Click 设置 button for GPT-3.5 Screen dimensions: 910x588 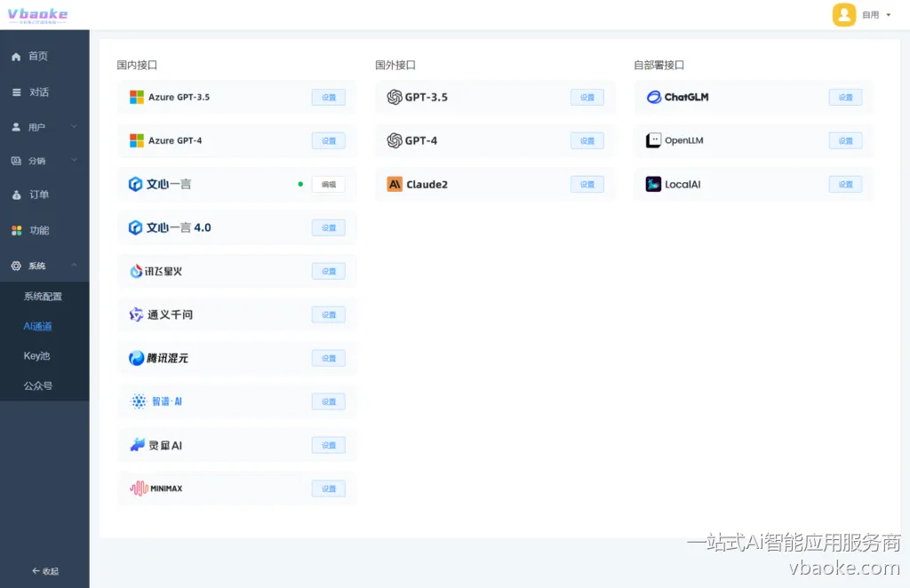587,98
